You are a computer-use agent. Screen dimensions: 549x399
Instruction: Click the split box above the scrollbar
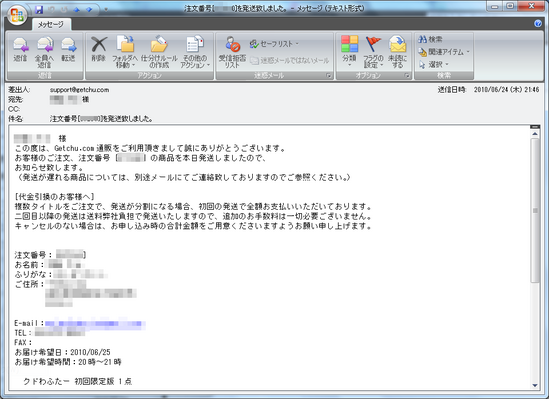click(535, 127)
